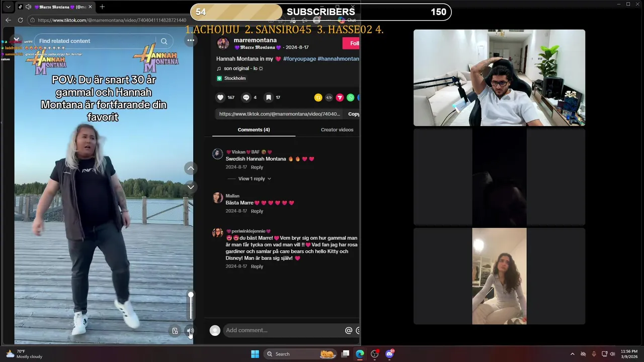Adjust the video volume slider

click(191, 306)
